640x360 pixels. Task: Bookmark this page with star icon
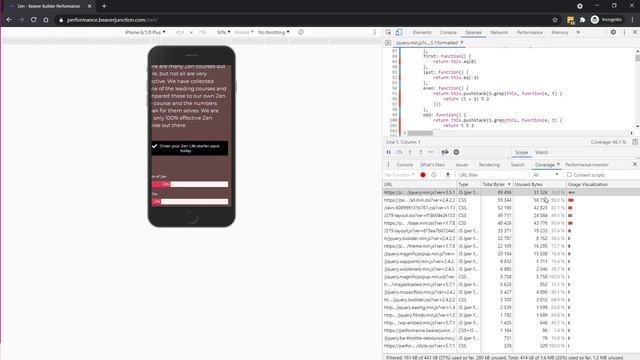[555, 20]
